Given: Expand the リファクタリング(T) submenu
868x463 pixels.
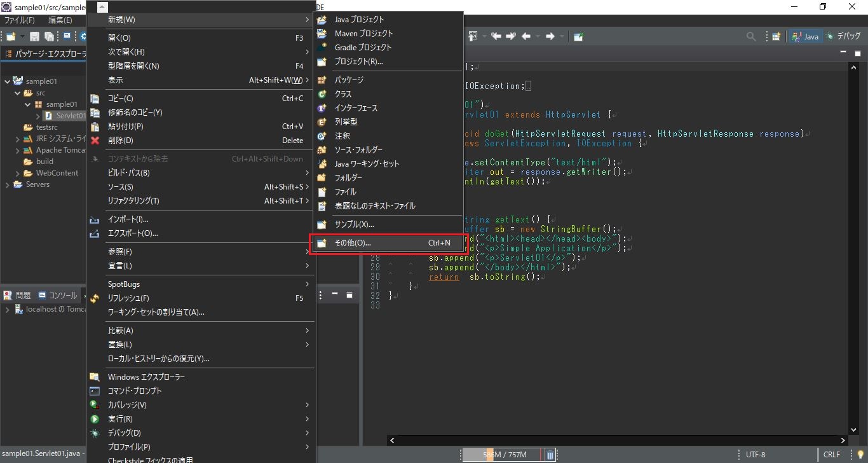Looking at the screenshot, I should pyautogui.click(x=201, y=201).
